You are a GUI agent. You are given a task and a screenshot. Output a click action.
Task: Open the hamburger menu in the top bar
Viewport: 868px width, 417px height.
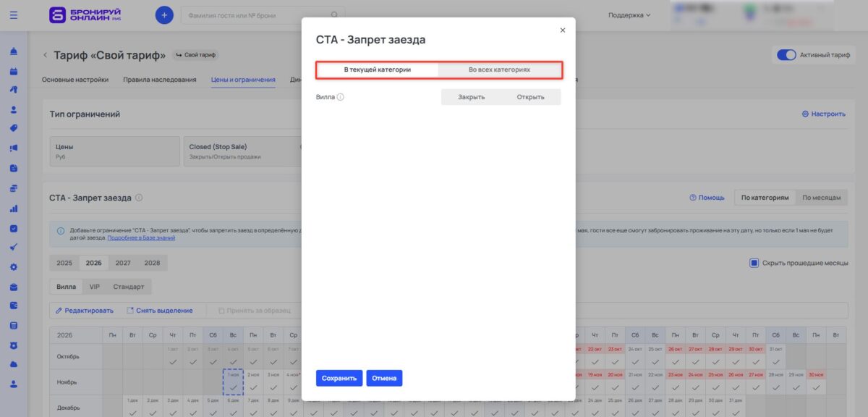14,14
